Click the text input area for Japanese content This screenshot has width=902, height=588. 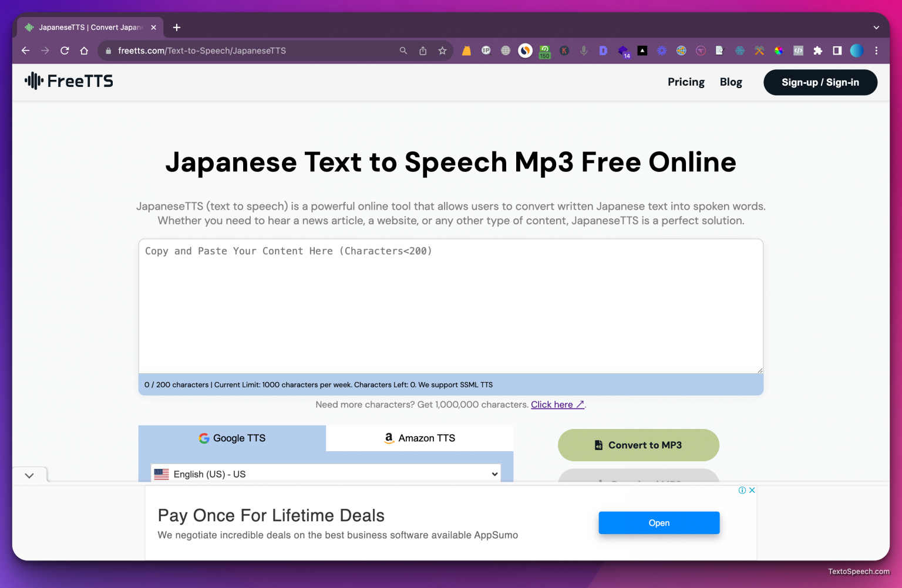(450, 305)
